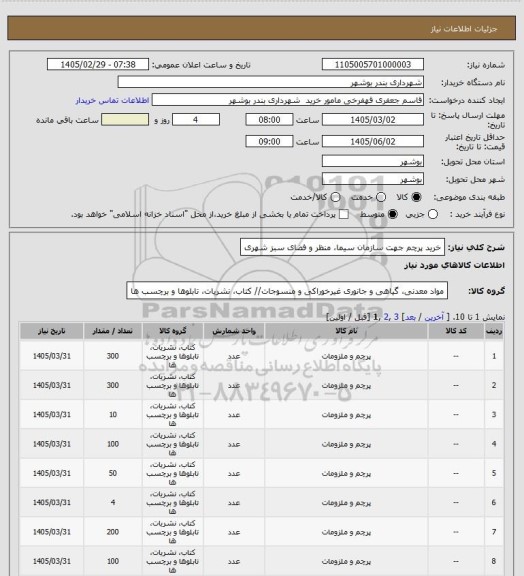Click the شرح کلی نیاز description field
524x576 pixels.
click(x=342, y=247)
